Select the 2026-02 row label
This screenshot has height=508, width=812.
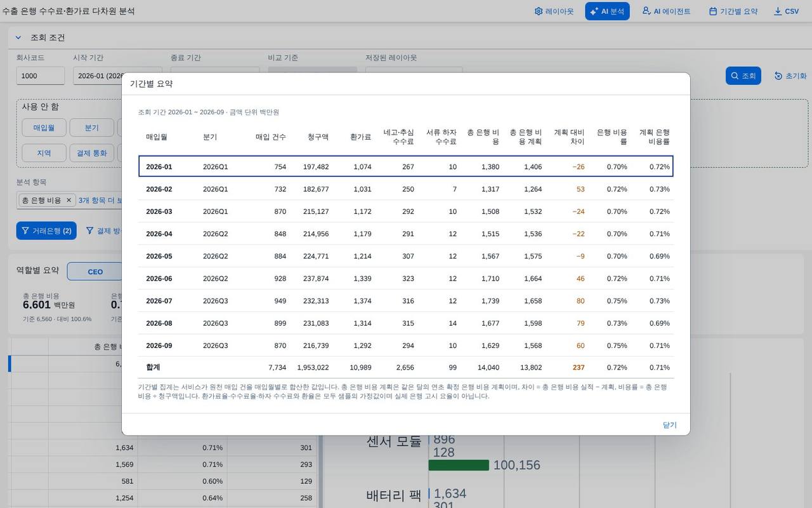click(159, 189)
